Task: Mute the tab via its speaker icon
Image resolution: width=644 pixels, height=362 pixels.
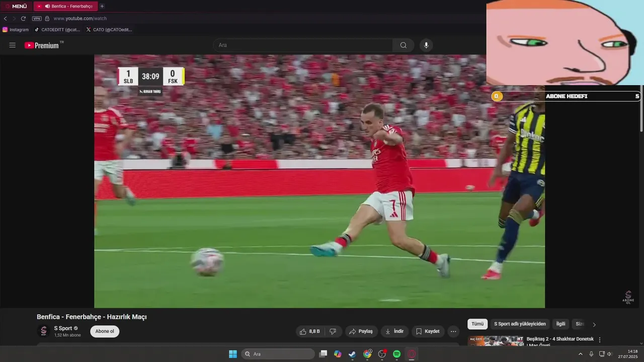Action: [47, 6]
